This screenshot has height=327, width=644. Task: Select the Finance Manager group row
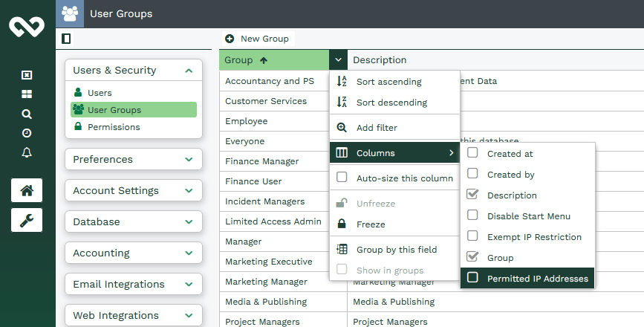pos(261,161)
